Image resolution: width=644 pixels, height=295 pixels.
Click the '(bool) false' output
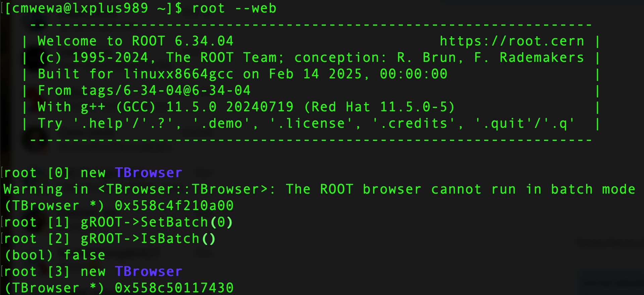[x=55, y=255]
